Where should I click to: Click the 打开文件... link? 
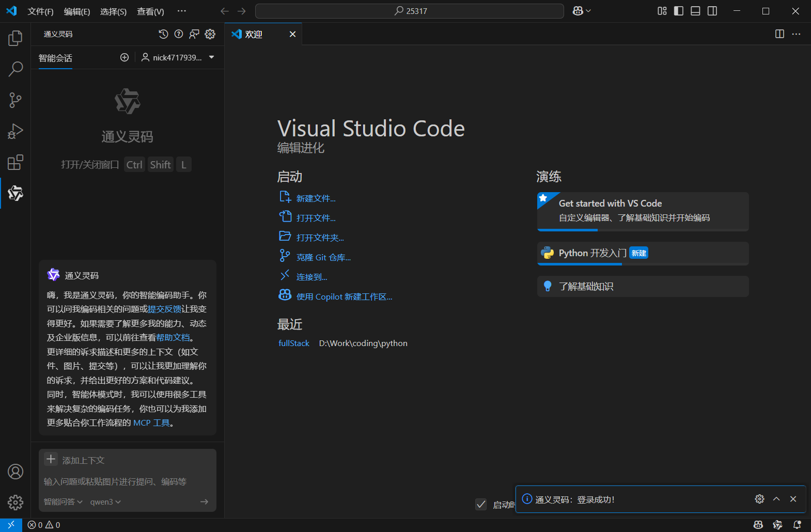pos(316,218)
